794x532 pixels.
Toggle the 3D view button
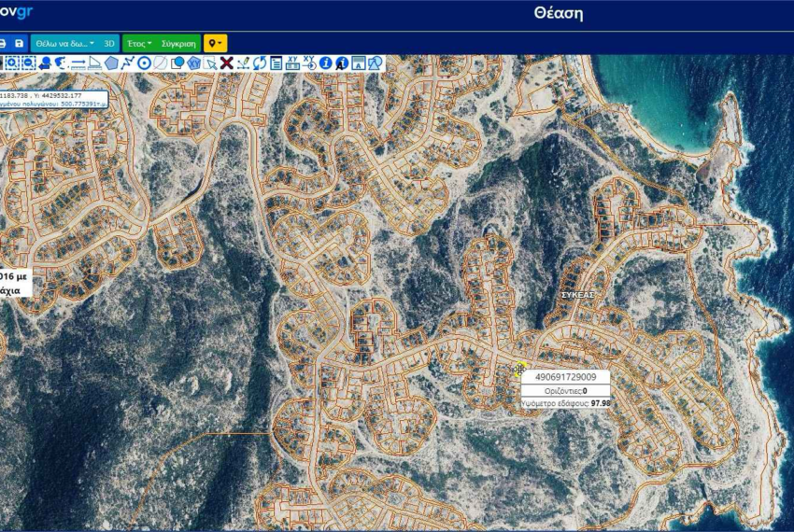109,43
